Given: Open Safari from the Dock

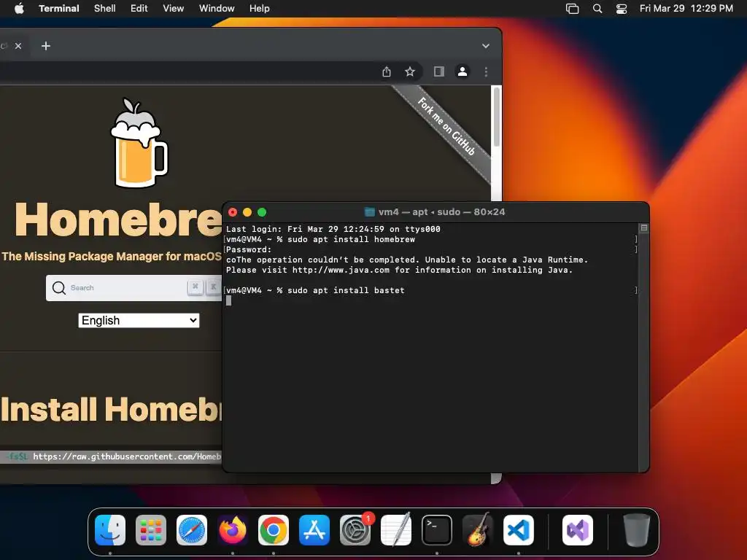Looking at the screenshot, I should point(192,530).
